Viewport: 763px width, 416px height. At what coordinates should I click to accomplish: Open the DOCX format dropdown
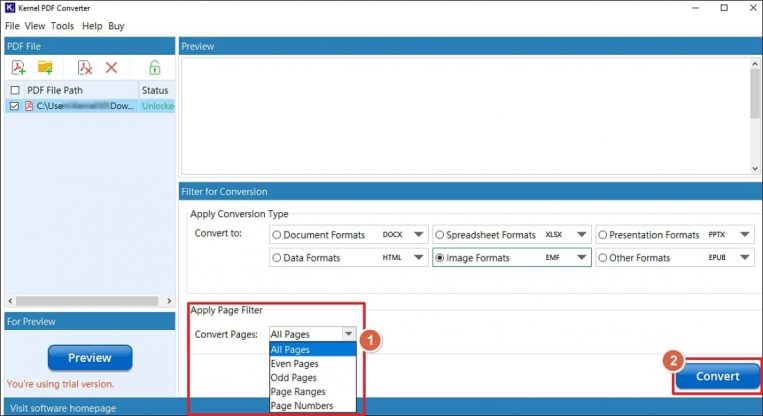(418, 235)
